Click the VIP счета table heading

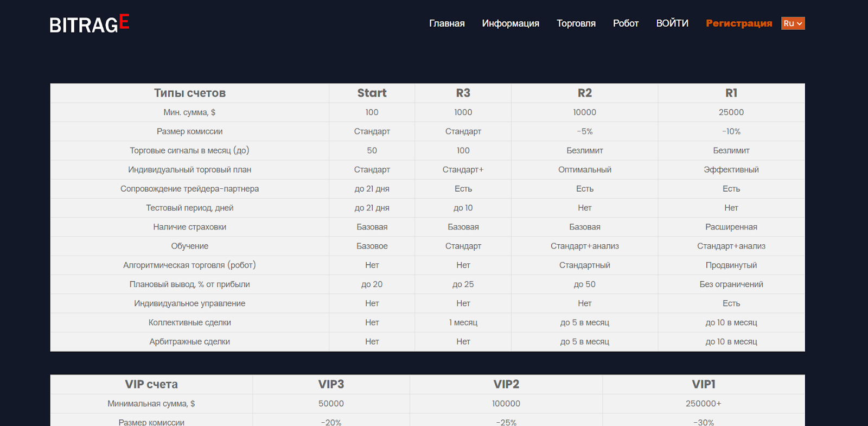pyautogui.click(x=151, y=384)
